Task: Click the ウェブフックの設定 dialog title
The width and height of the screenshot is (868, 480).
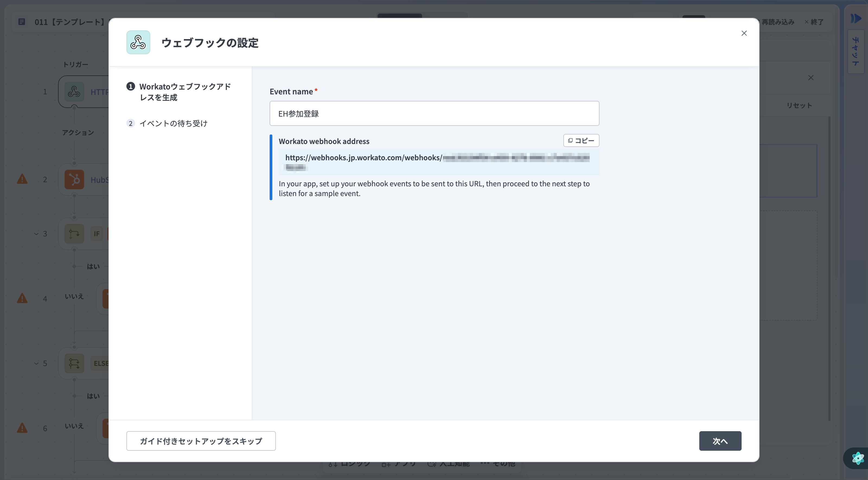Action: tap(210, 43)
